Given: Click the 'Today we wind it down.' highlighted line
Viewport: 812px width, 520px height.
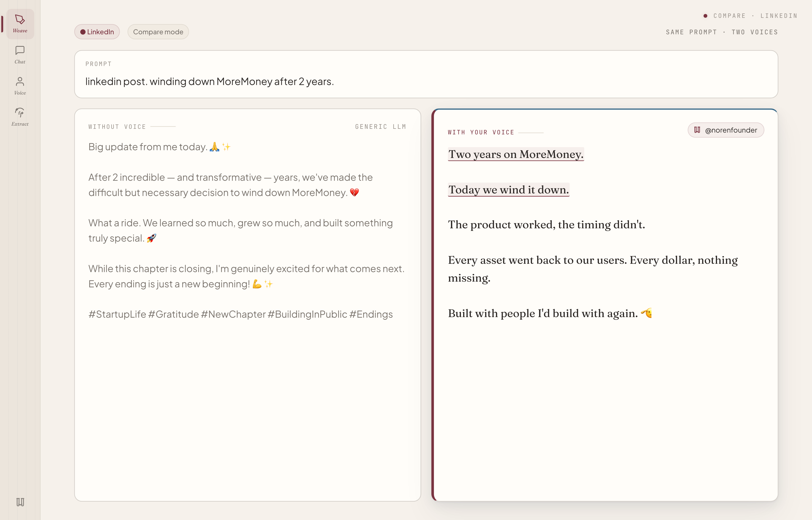Looking at the screenshot, I should (509, 190).
